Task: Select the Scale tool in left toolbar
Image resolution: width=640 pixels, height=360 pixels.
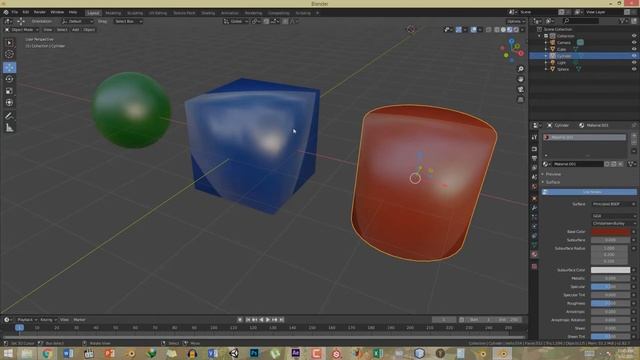Action: coord(9,91)
